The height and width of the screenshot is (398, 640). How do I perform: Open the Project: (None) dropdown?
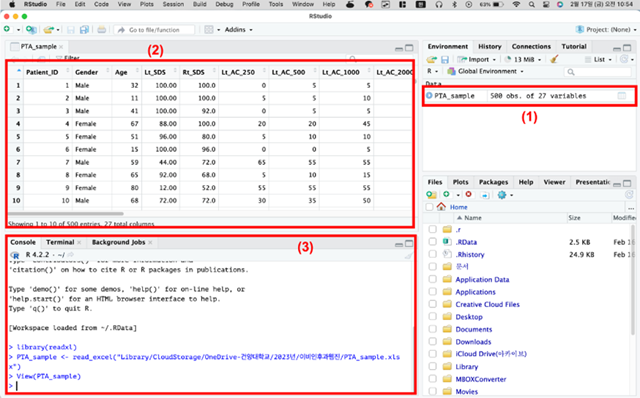click(606, 29)
